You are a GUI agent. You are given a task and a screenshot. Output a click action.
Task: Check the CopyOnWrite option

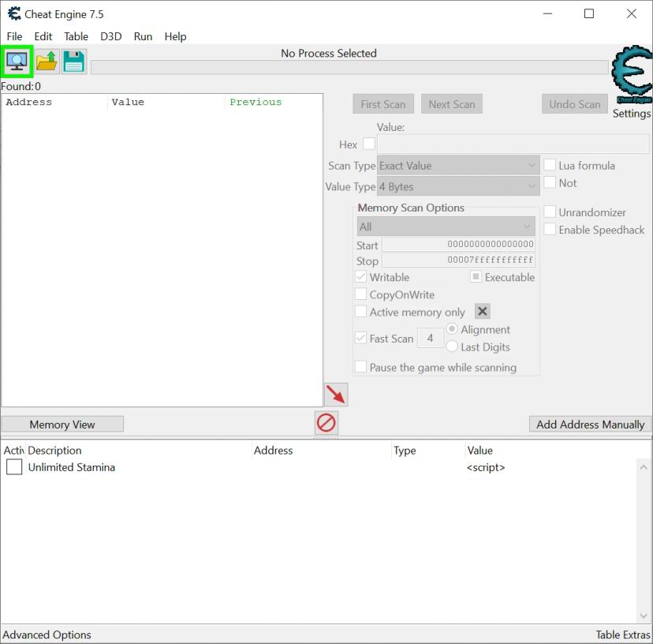(360, 294)
